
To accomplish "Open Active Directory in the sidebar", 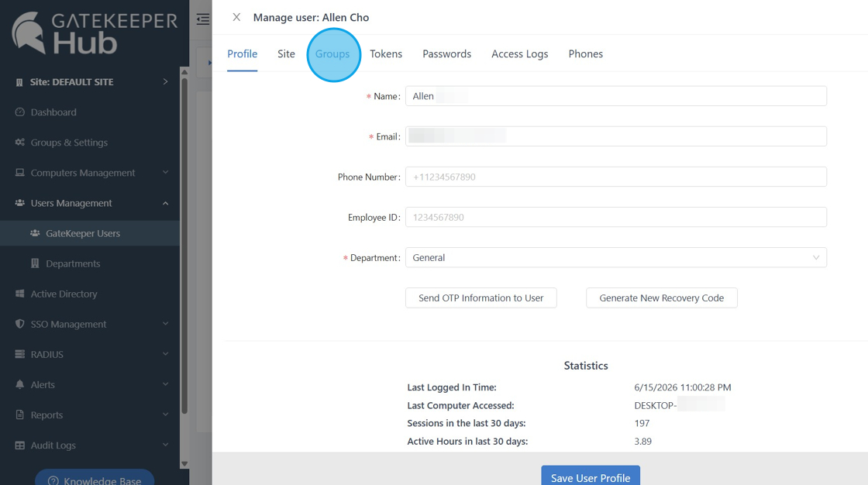I will [x=64, y=294].
